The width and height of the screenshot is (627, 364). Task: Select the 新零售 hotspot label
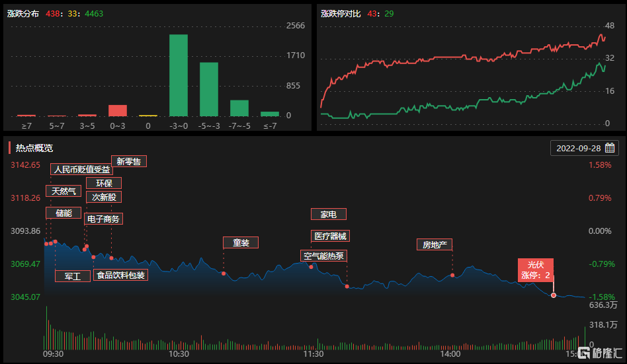[129, 161]
